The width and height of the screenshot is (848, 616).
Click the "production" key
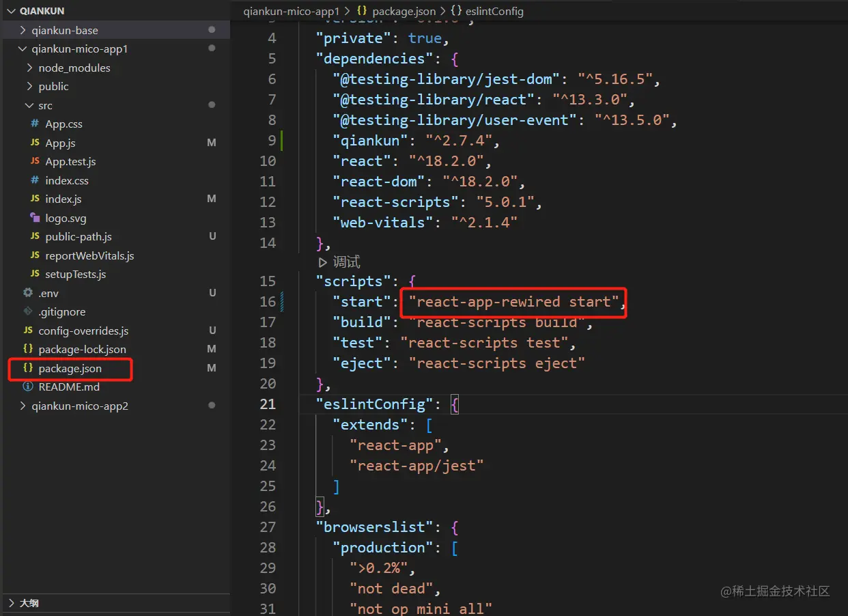click(x=382, y=548)
